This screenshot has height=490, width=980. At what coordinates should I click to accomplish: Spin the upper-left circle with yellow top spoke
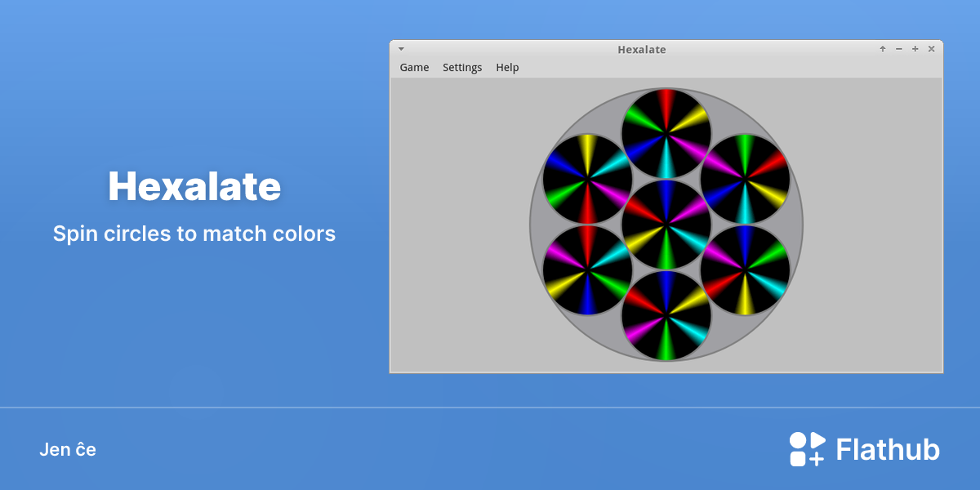click(x=587, y=179)
